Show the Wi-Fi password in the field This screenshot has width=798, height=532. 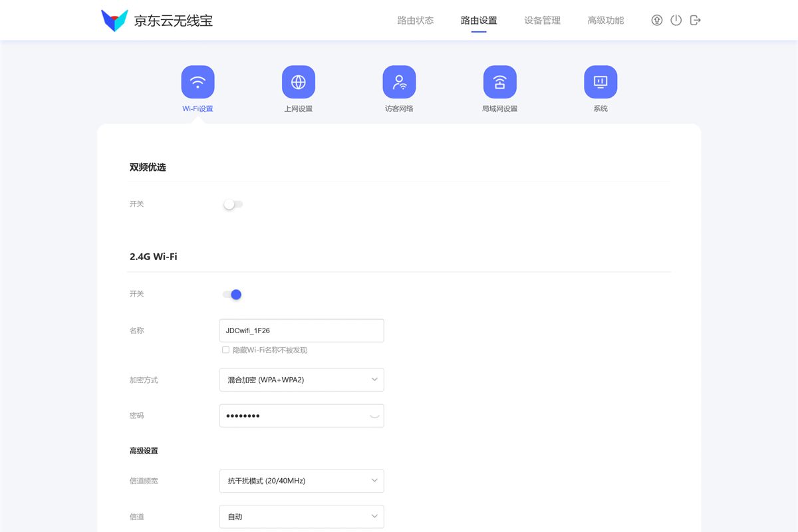[x=374, y=416]
